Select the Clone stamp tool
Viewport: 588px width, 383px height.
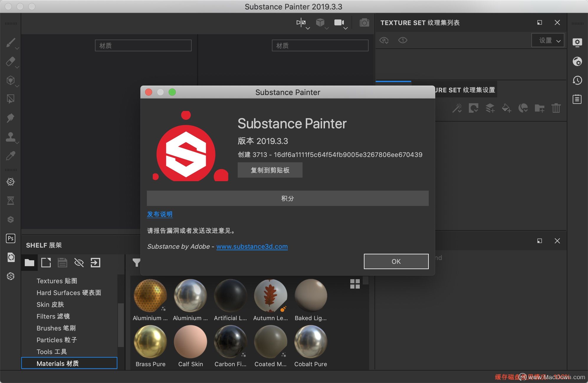(11, 137)
